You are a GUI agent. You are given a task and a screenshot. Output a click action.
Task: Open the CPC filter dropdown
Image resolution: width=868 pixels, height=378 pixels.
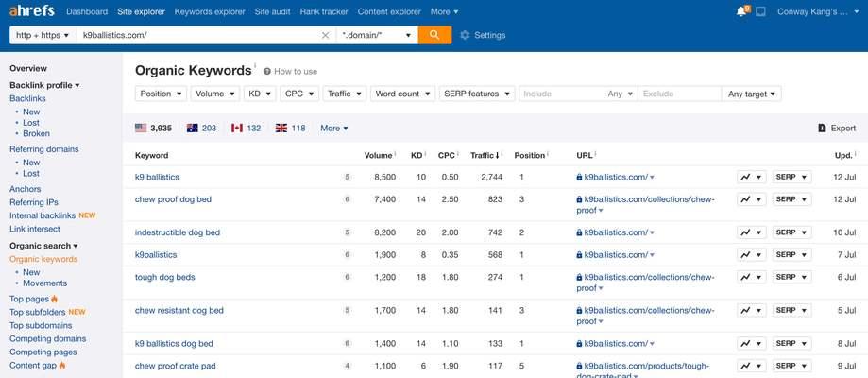(x=299, y=94)
